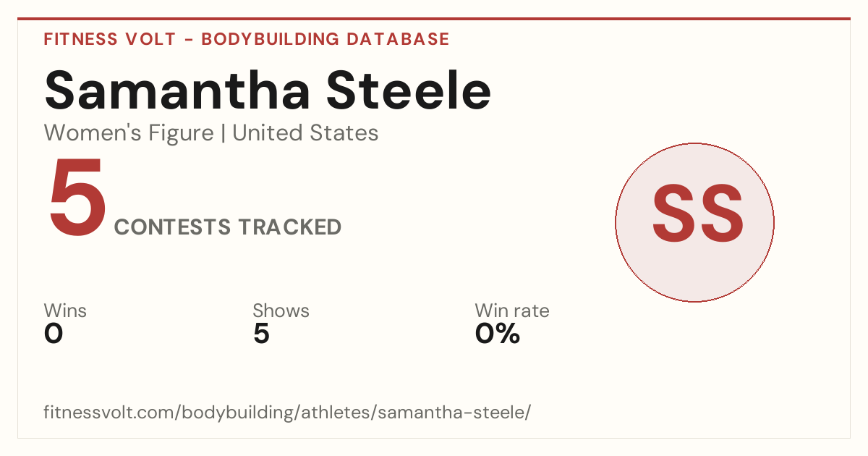Click the SS initials avatar circle
This screenshot has width=868, height=456.
[x=694, y=222]
